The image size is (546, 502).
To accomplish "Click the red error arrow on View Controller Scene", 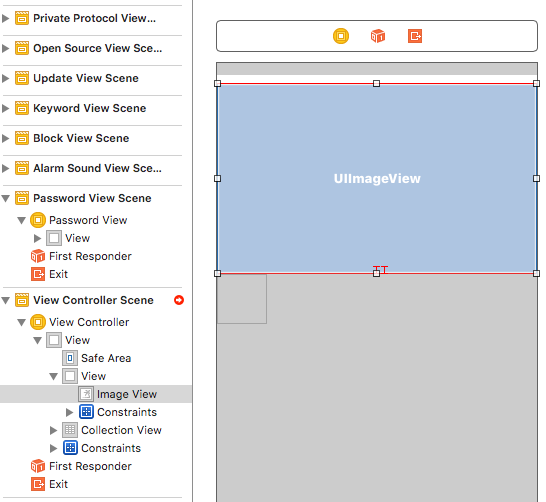I will click(179, 300).
